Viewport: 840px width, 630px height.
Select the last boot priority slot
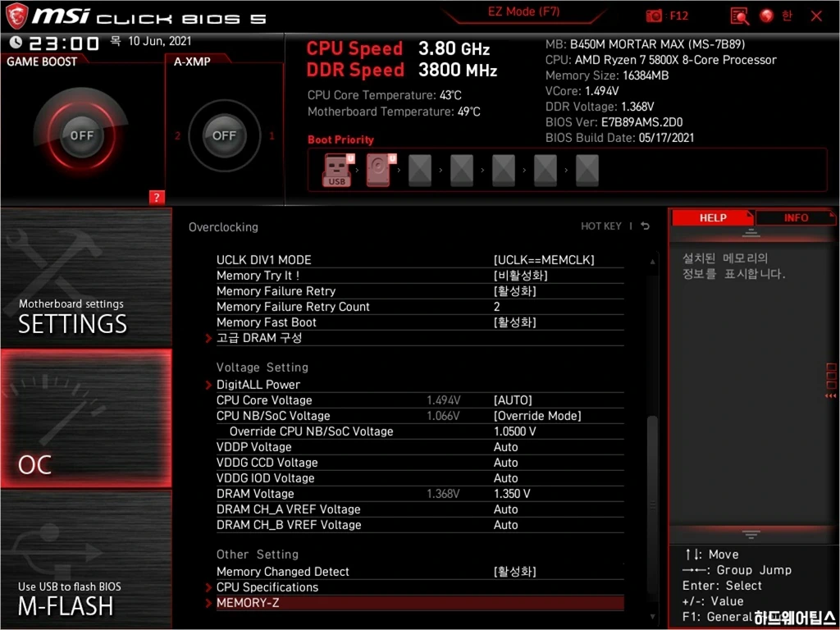coord(587,171)
